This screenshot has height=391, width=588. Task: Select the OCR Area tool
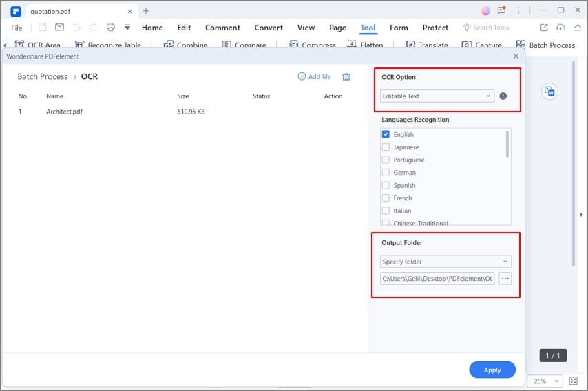37,45
